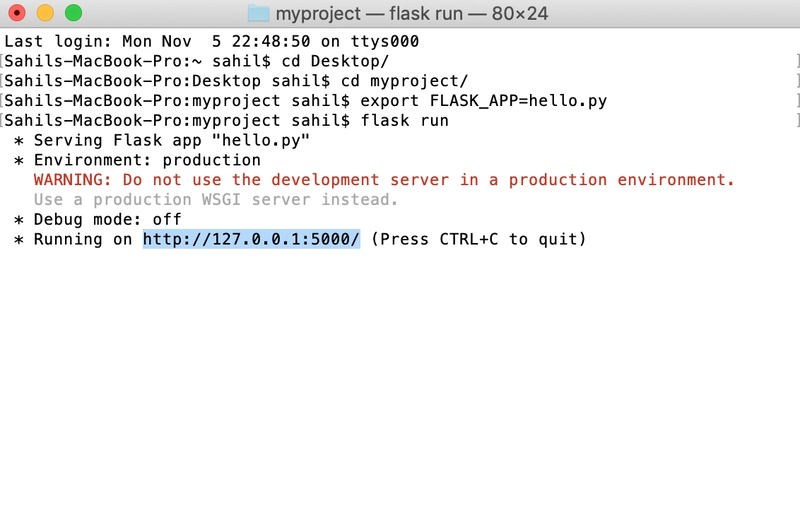The image size is (800, 506).
Task: Click the "Environment: production" line
Action: pos(147,161)
